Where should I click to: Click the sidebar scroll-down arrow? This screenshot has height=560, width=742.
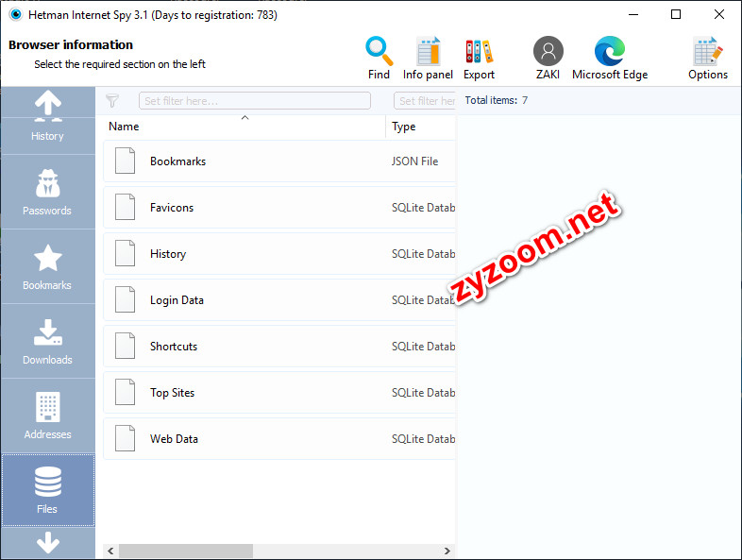click(48, 543)
